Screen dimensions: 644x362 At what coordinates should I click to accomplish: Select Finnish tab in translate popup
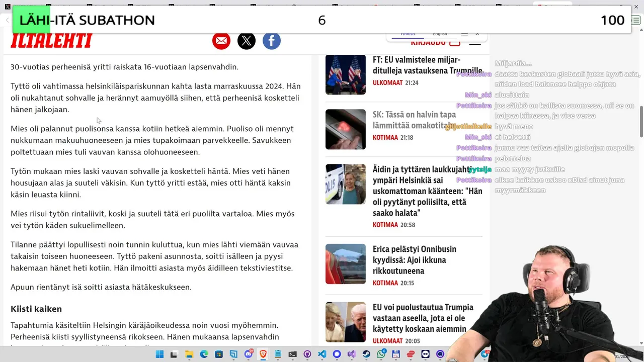[408, 34]
